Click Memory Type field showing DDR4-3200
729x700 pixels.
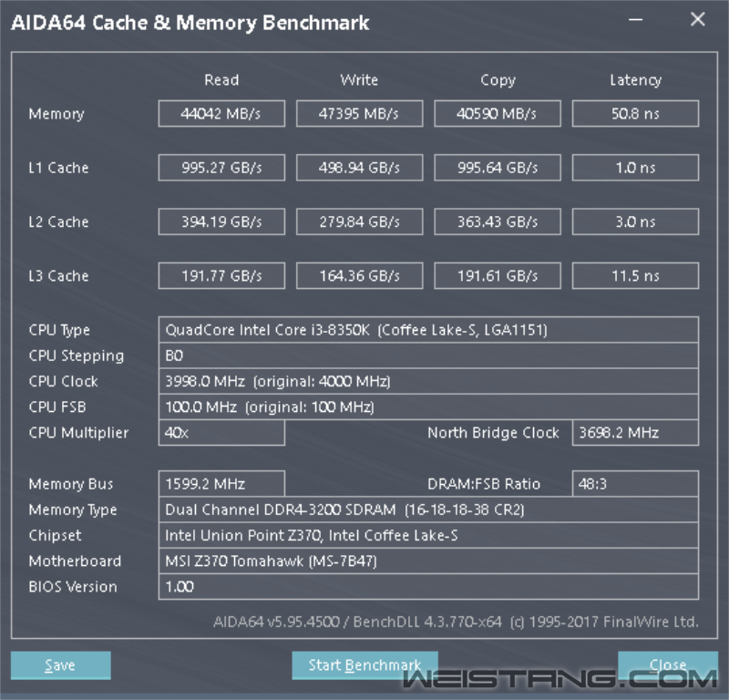click(428, 510)
